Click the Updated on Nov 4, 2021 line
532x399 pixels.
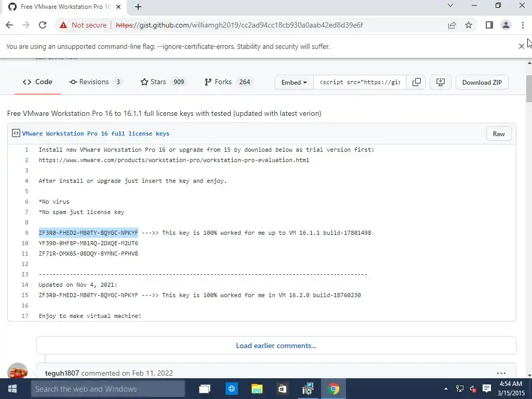[78, 285]
